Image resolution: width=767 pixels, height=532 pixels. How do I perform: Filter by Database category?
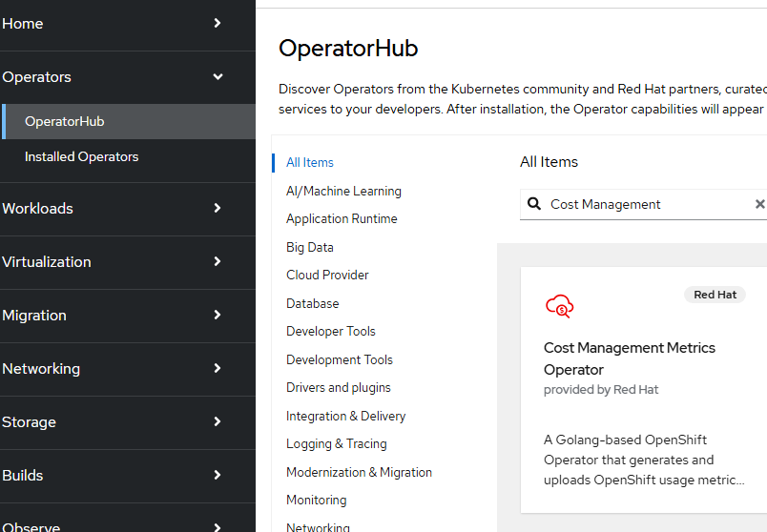pos(313,303)
